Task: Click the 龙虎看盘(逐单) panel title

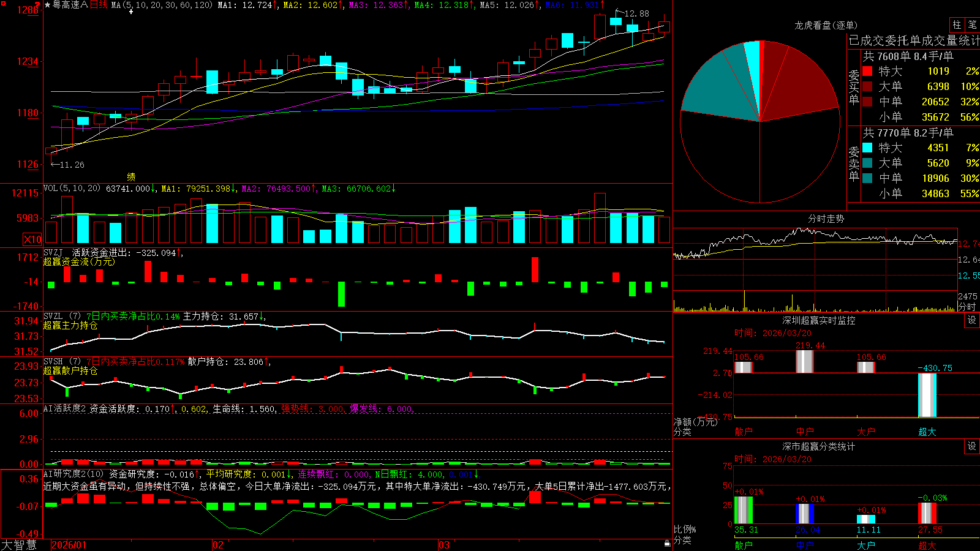Action: coord(826,25)
